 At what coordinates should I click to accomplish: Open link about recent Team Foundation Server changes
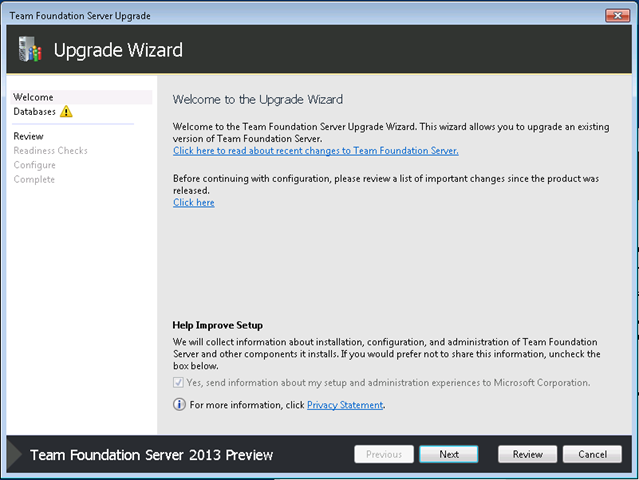click(316, 151)
